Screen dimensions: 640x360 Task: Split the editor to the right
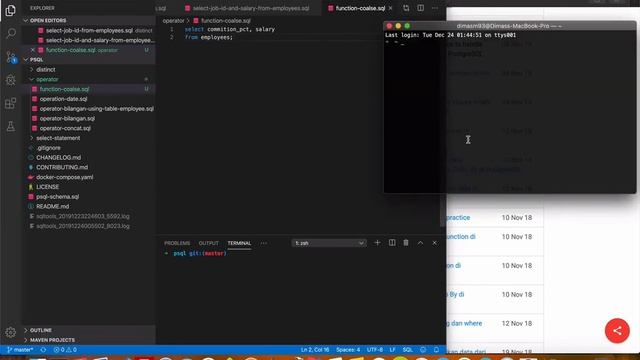coord(420,8)
